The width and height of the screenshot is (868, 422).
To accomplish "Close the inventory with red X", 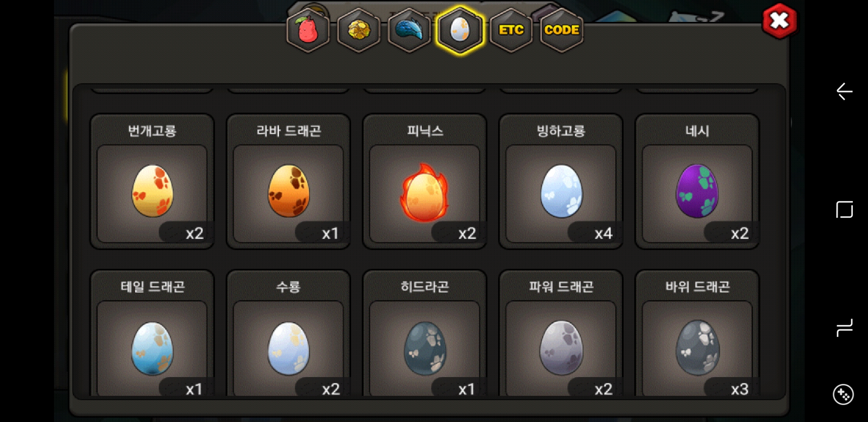I will coord(780,21).
